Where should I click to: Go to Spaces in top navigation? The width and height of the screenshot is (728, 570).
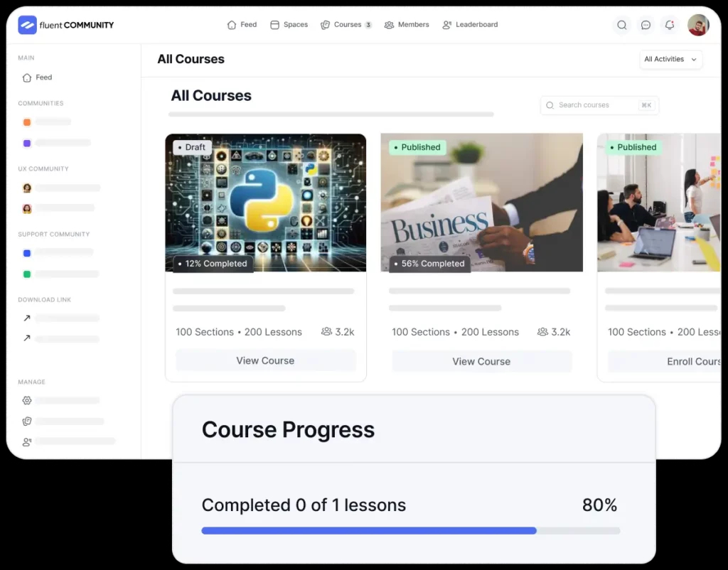pos(289,25)
